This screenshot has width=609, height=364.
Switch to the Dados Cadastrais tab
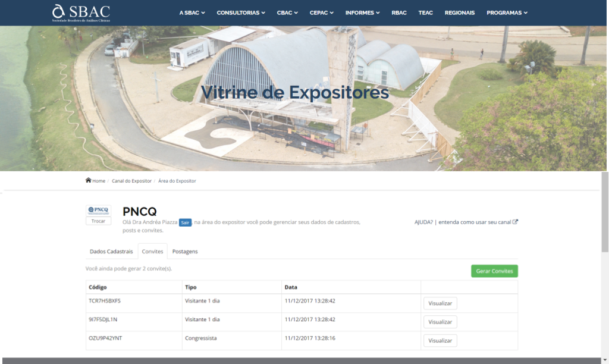tap(111, 252)
